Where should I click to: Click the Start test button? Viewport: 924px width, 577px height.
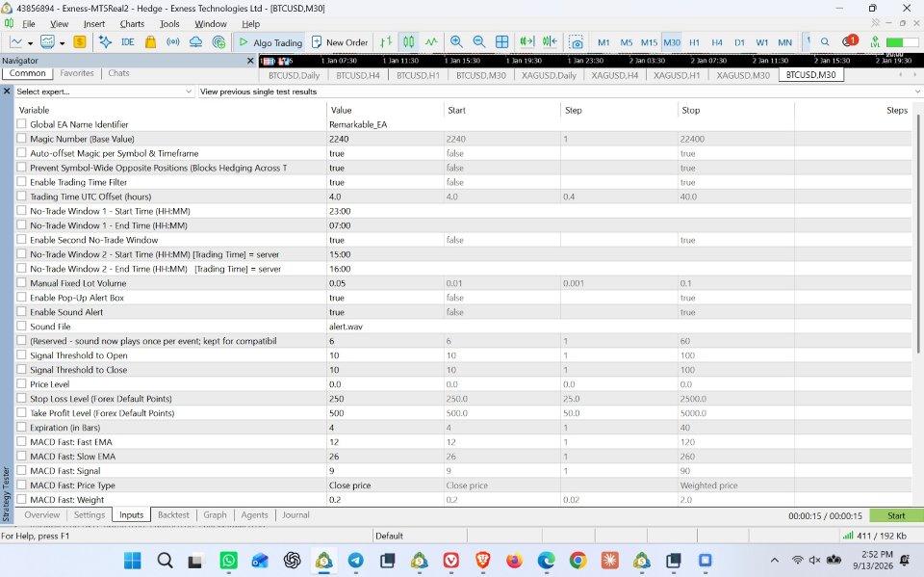(x=896, y=515)
